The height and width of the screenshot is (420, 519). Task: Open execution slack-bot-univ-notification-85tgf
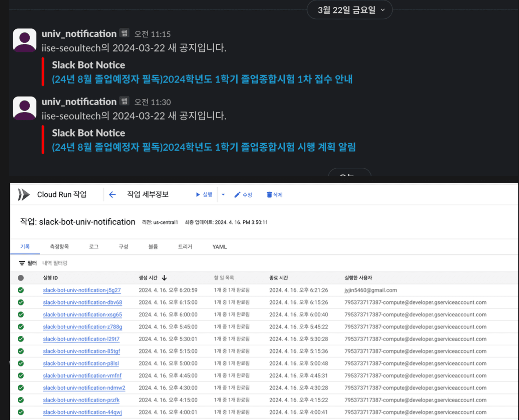point(81,351)
